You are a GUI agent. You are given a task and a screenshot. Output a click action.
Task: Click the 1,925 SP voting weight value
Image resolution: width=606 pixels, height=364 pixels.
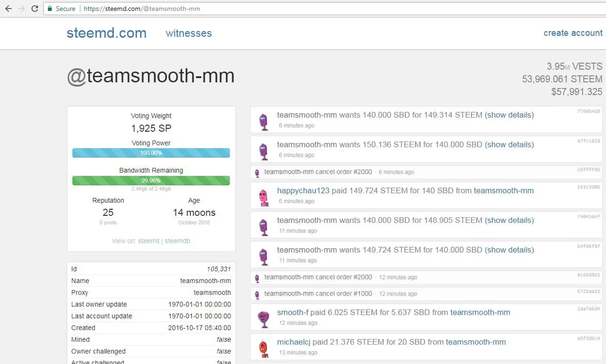[151, 128]
